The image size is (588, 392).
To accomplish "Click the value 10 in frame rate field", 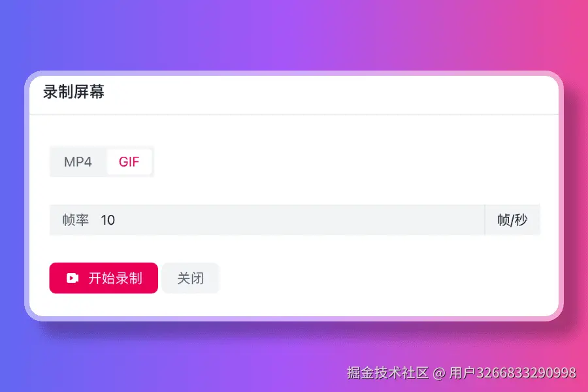I will pos(108,220).
